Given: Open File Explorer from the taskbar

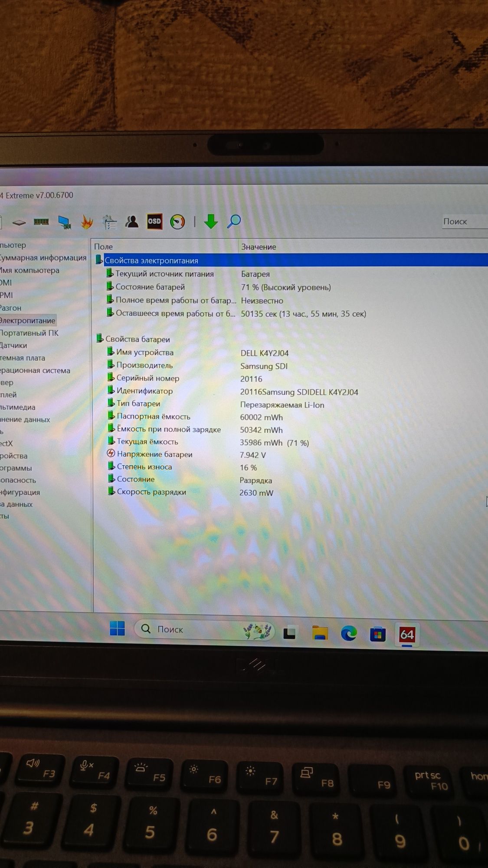Looking at the screenshot, I should (320, 633).
